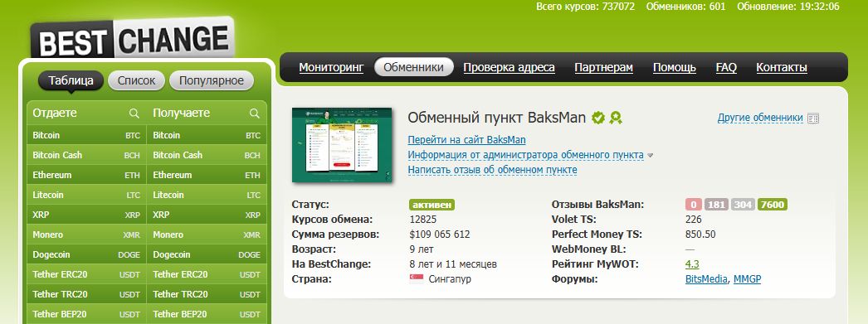Click the award ribbon icon next to BaksMan
The width and height of the screenshot is (868, 324).
[616, 118]
